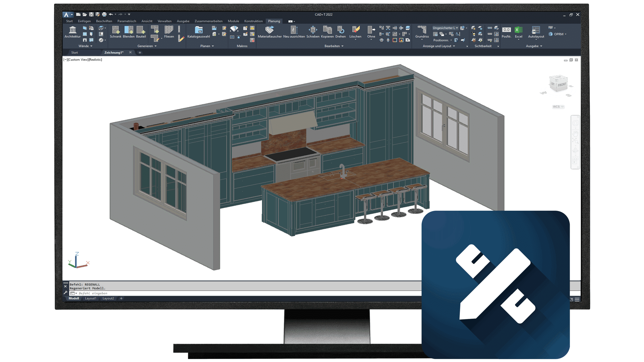Toggle the command line customize wrench
The width and height of the screenshot is (644, 362).
(65, 293)
